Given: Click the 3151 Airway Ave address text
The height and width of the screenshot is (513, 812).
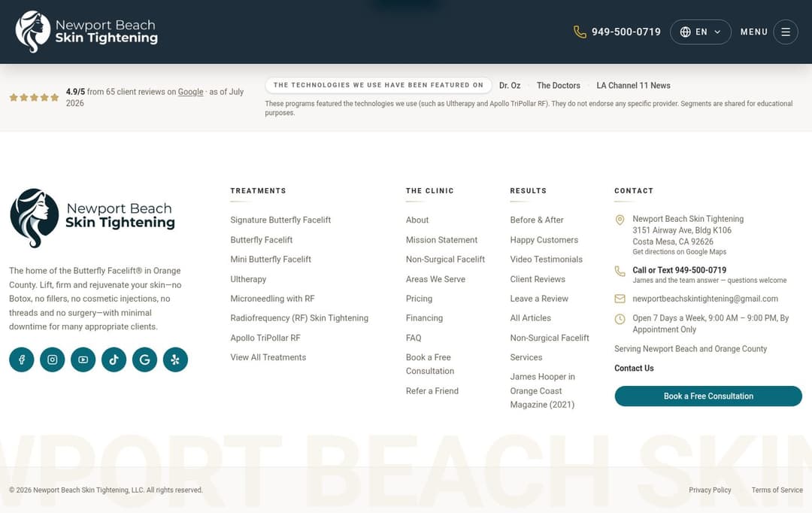Looking at the screenshot, I should (x=681, y=230).
